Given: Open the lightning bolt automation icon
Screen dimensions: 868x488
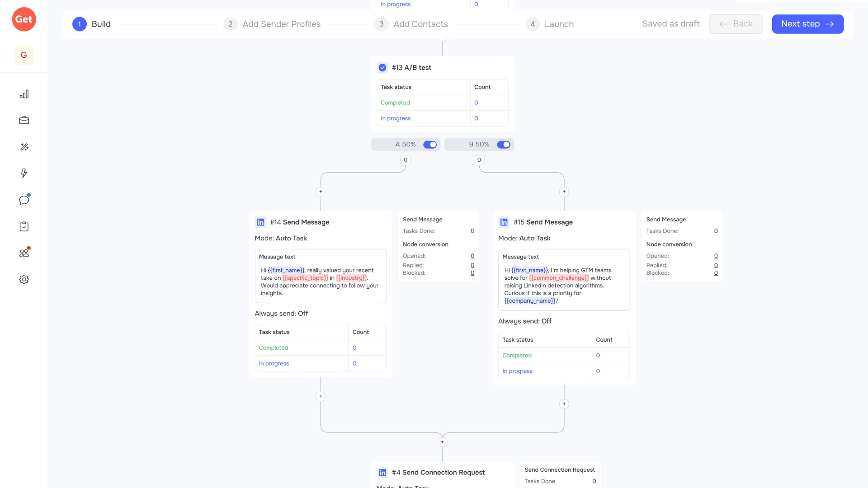Looking at the screenshot, I should [24, 173].
